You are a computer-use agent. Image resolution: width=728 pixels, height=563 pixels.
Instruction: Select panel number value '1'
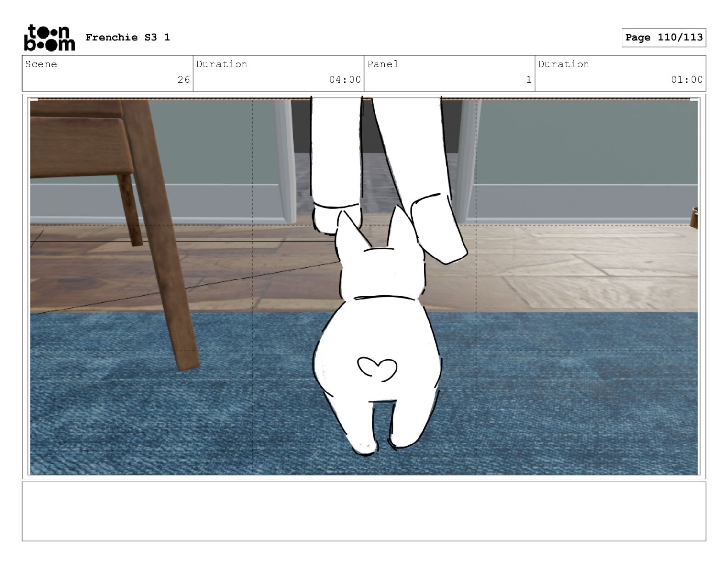529,80
